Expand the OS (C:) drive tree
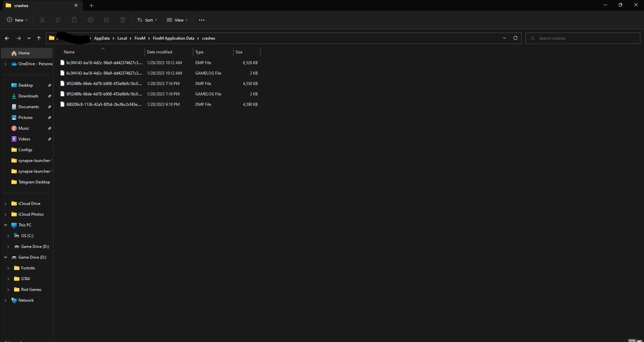Viewport: 644px width, 342px height. point(8,236)
